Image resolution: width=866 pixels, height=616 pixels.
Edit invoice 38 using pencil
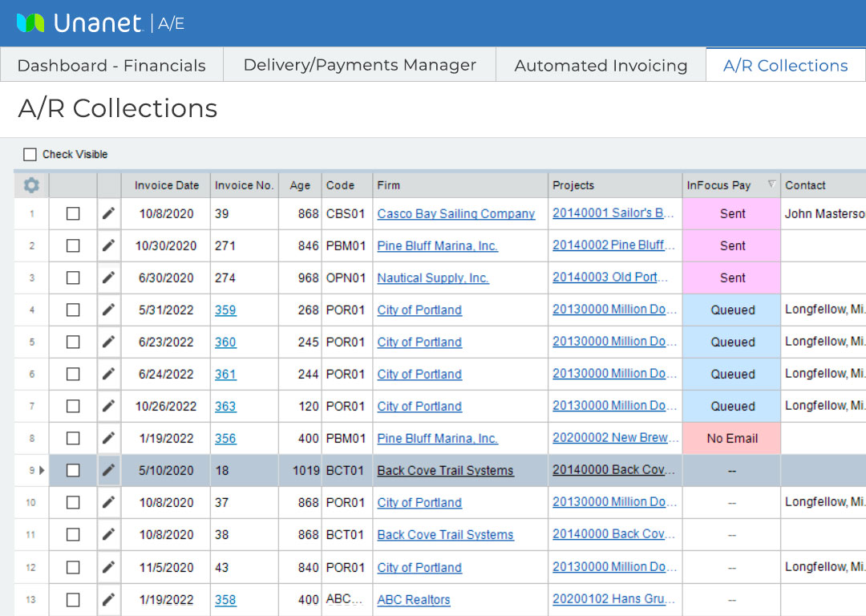point(109,534)
